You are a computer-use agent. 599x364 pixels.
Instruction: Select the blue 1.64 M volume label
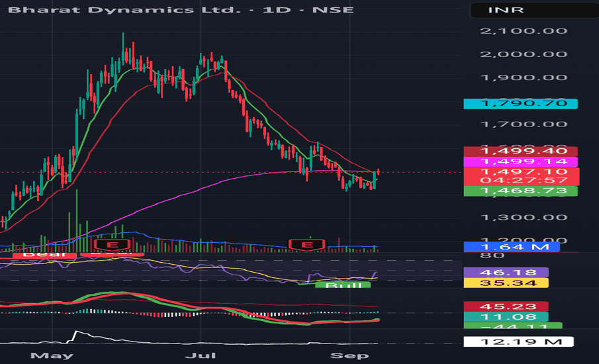click(511, 247)
